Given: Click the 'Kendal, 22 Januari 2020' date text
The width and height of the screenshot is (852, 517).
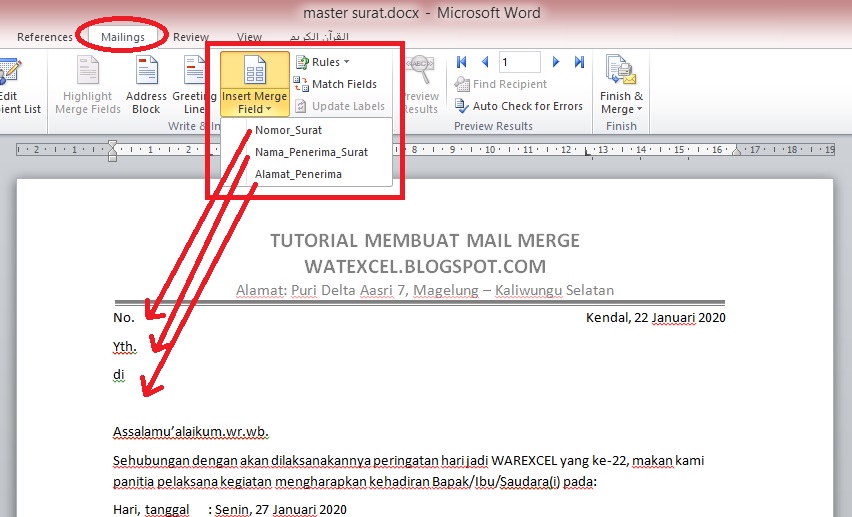Looking at the screenshot, I should (x=655, y=317).
